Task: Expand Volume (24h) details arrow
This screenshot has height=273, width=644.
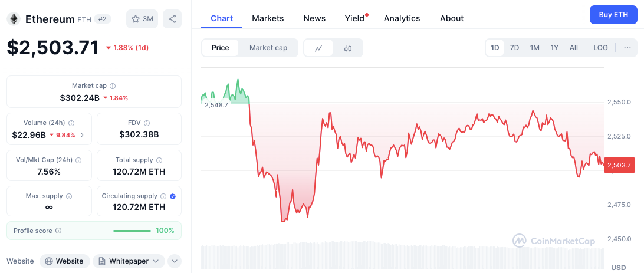Action: point(82,135)
